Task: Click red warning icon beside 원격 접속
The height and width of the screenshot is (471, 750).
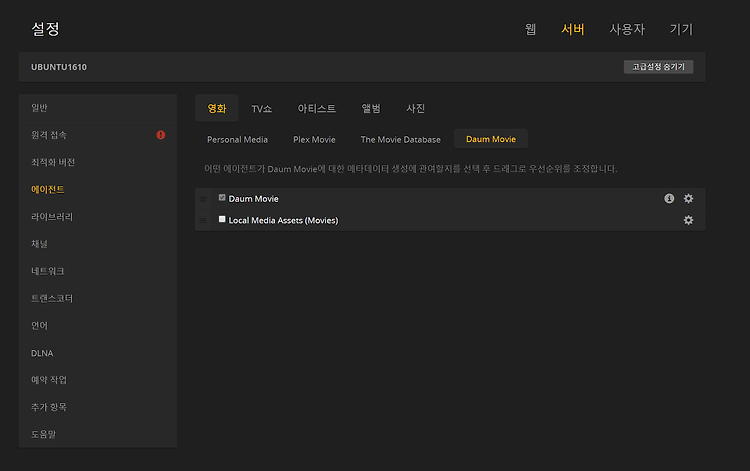Action: [161, 135]
